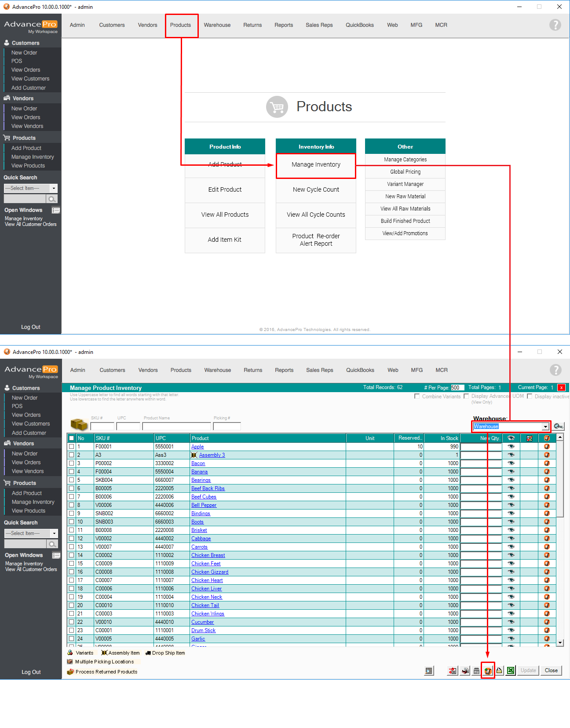
Task: Check the checkbox for the Apple row
Action: coord(71,447)
